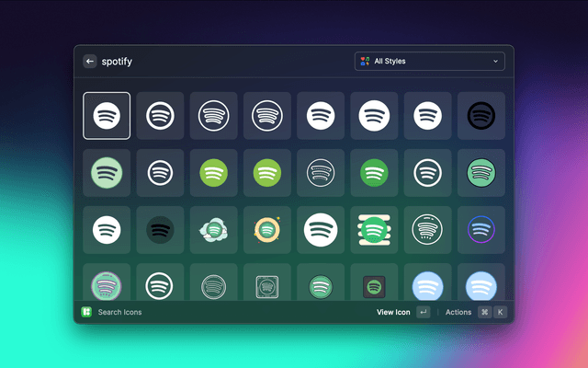Viewport: 588px width, 368px height.
Task: Choose the largest white Spotify icon, third row
Action: click(x=321, y=229)
